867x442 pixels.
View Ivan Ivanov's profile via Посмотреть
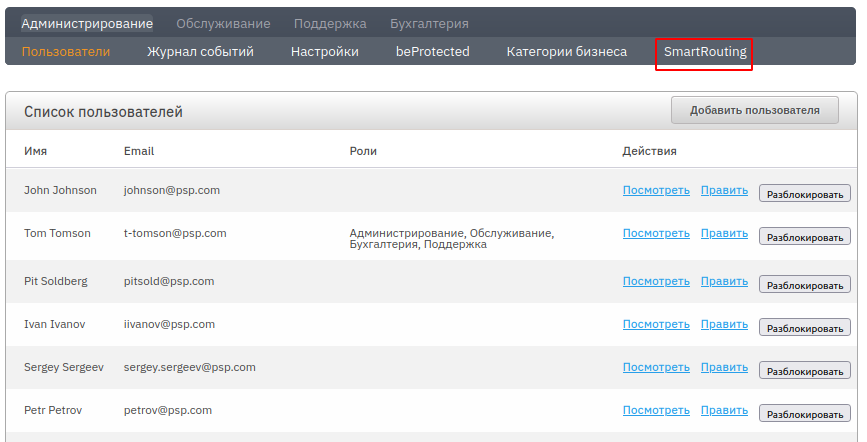(656, 324)
